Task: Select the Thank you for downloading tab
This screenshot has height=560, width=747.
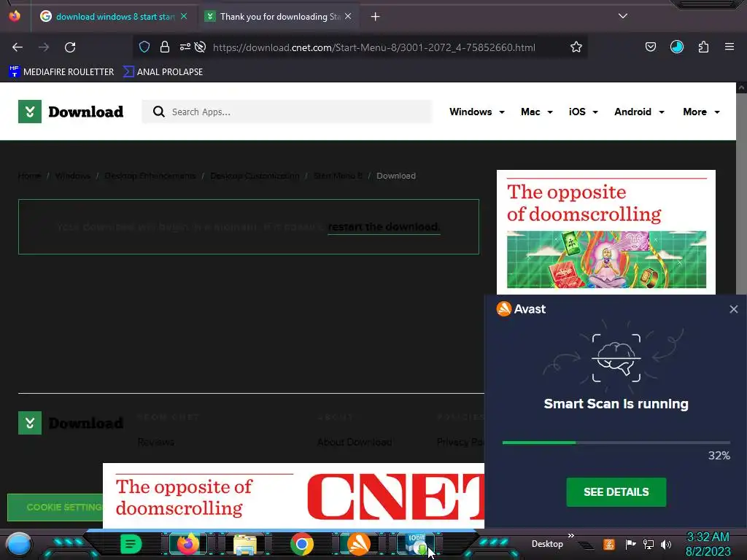Action: pyautogui.click(x=279, y=17)
